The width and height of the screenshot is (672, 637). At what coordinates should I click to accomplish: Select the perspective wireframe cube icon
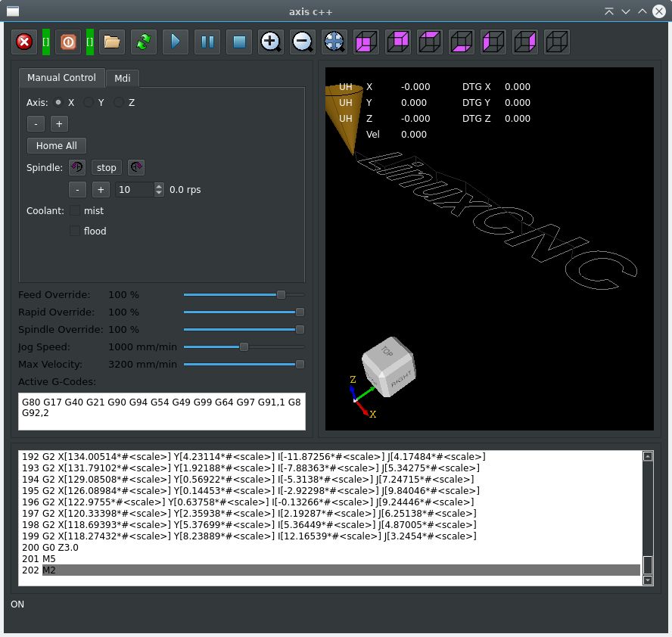tap(557, 42)
